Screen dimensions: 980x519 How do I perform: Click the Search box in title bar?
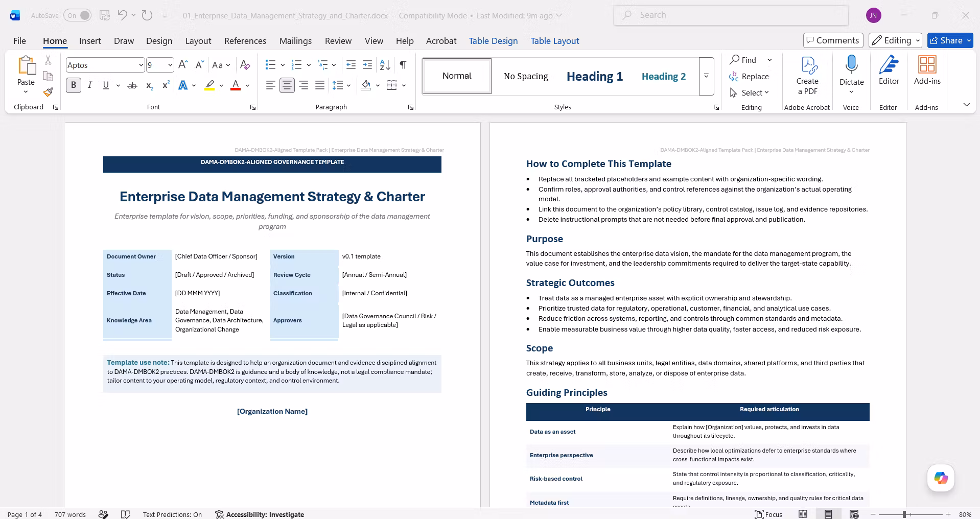pyautogui.click(x=731, y=15)
